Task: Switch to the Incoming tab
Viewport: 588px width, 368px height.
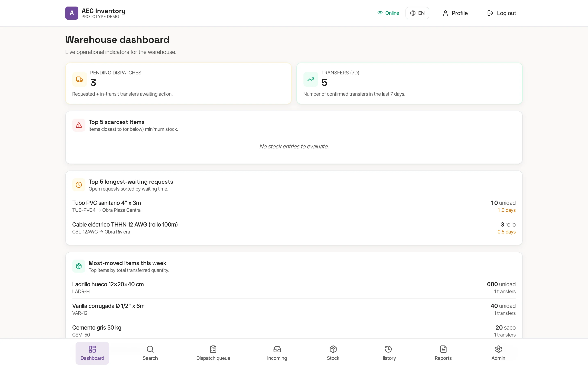Action: click(277, 353)
